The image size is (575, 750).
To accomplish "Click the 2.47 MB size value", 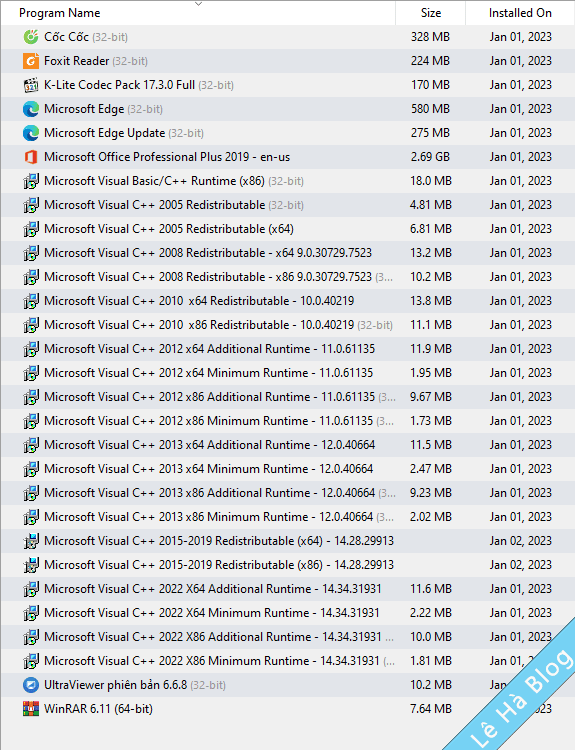I will tap(431, 469).
